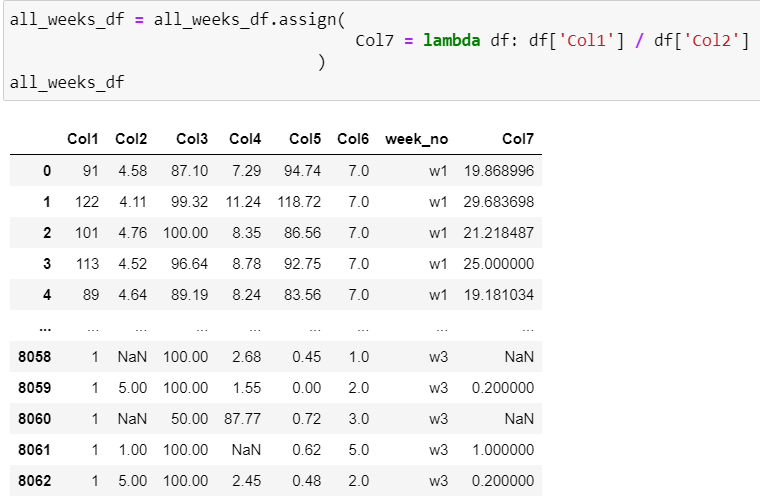The height and width of the screenshot is (499, 760).
Task: Select the Col4 column header
Action: [245, 139]
